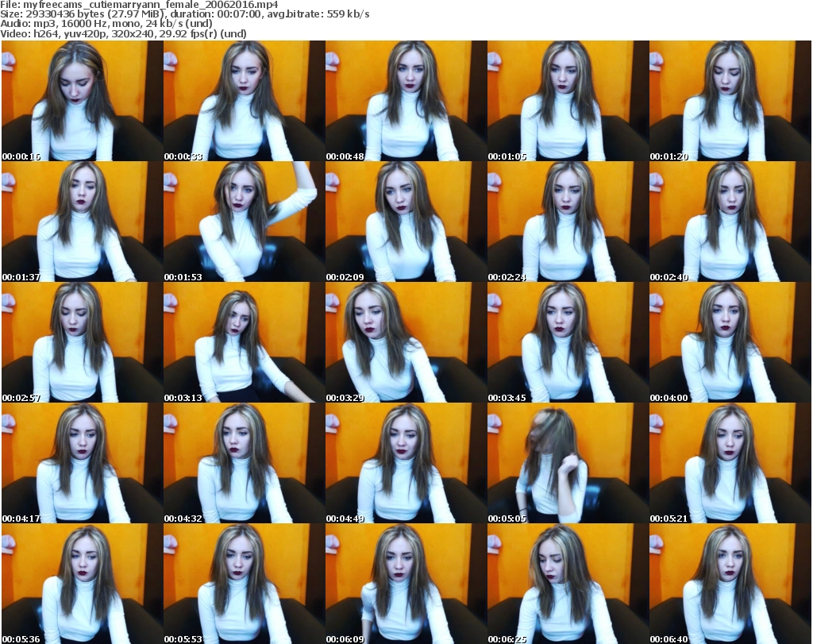813x644 pixels.
Task: Pick the hair-flip frame at 00:05:05
Action: click(x=568, y=463)
